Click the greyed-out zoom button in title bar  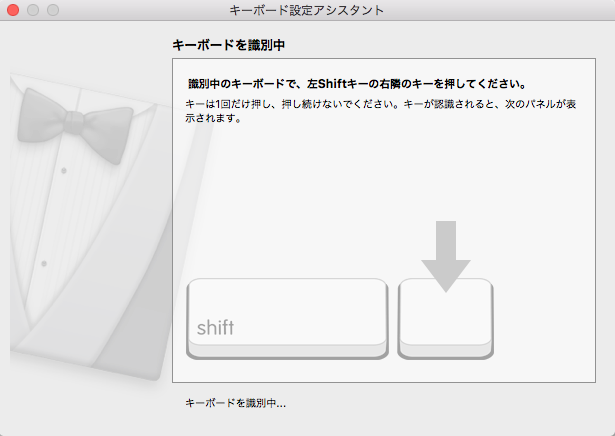tap(53, 10)
